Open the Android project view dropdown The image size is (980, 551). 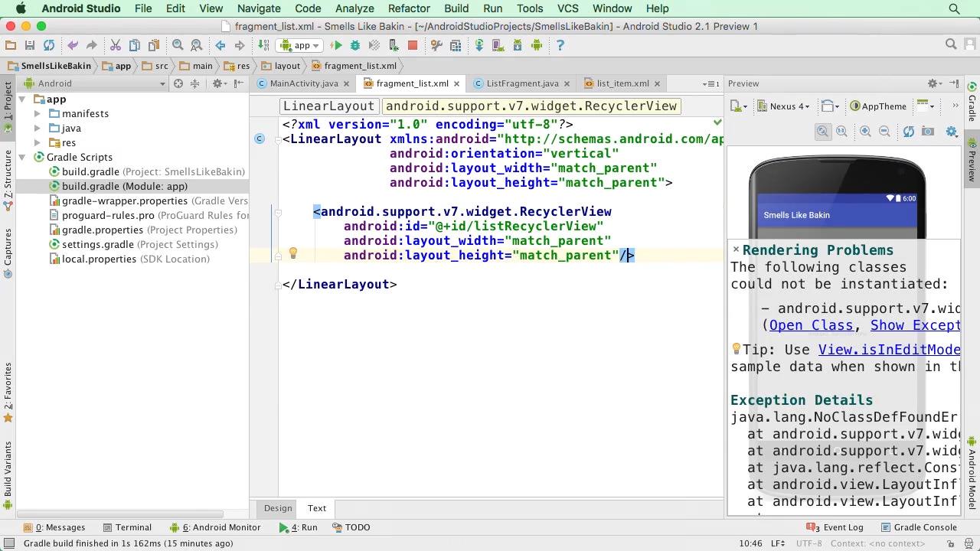pyautogui.click(x=95, y=83)
